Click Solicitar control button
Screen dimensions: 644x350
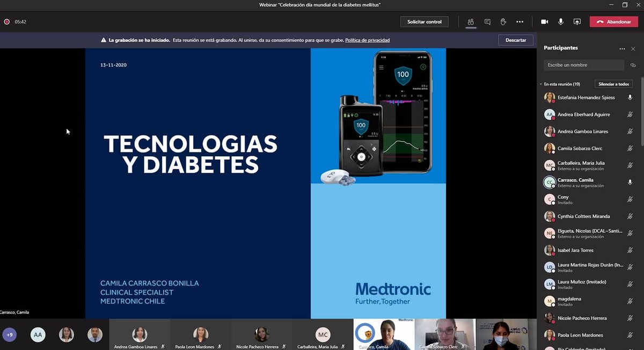(x=425, y=22)
